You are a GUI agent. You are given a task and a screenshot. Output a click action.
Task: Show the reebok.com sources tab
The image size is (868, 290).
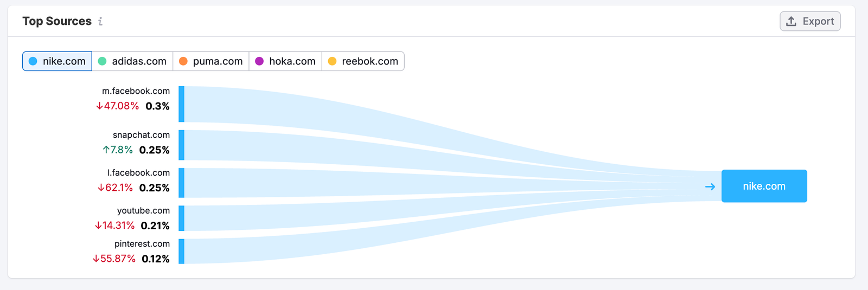pyautogui.click(x=363, y=61)
